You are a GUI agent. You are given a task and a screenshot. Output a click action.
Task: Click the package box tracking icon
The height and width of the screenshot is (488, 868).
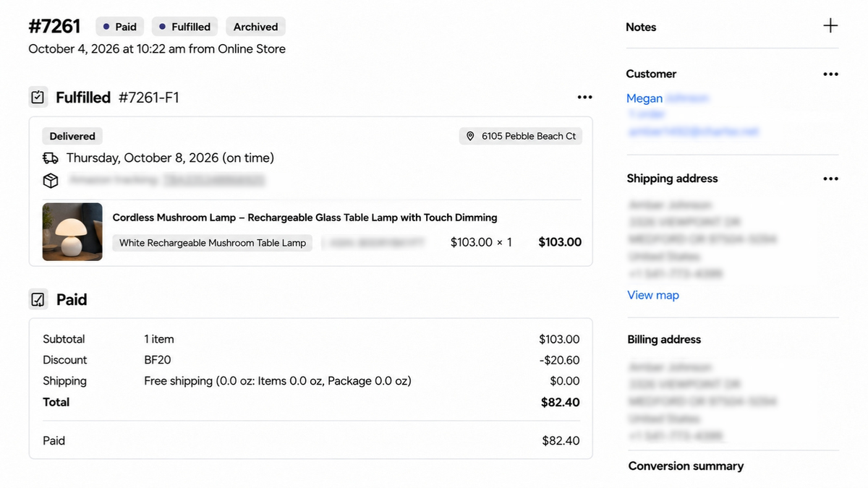[x=51, y=180]
